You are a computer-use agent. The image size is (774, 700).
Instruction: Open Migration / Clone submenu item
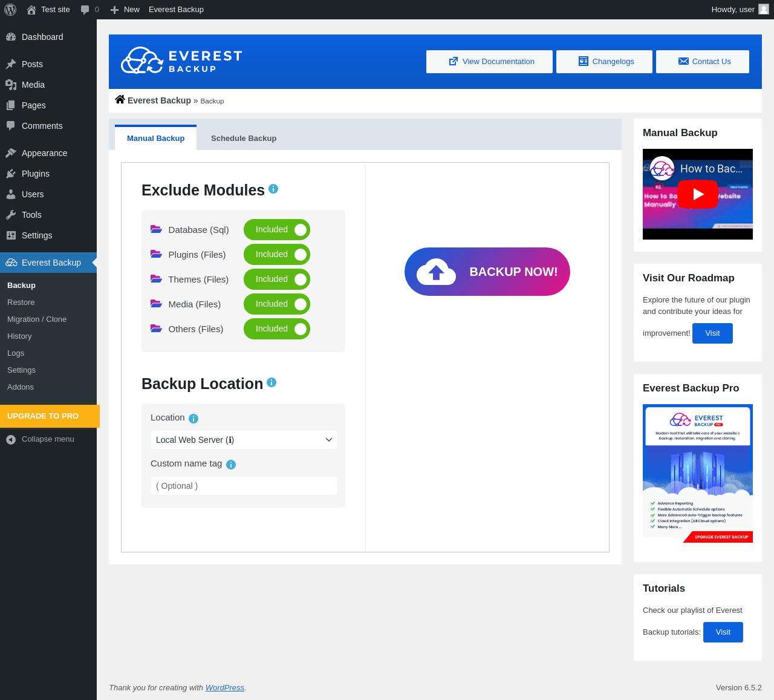click(x=48, y=319)
